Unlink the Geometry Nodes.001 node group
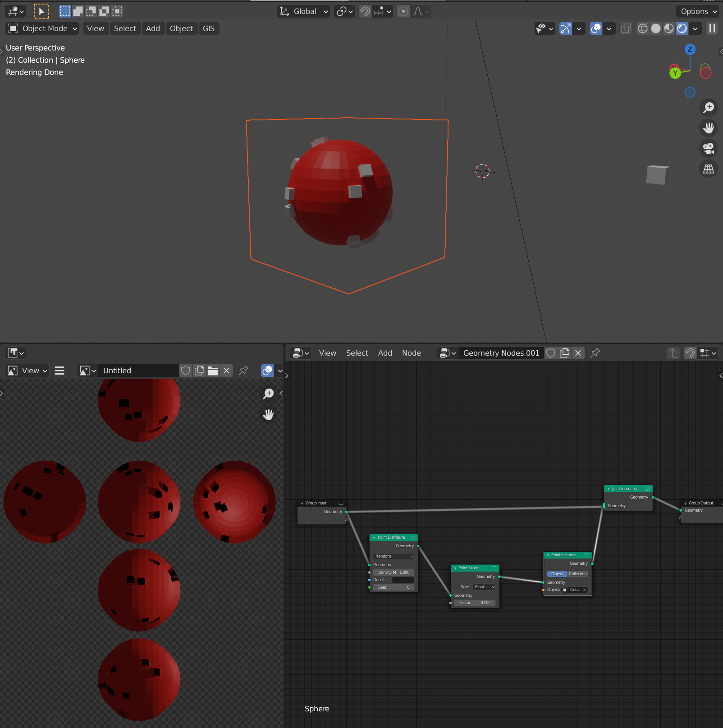This screenshot has width=723, height=728. click(x=578, y=353)
